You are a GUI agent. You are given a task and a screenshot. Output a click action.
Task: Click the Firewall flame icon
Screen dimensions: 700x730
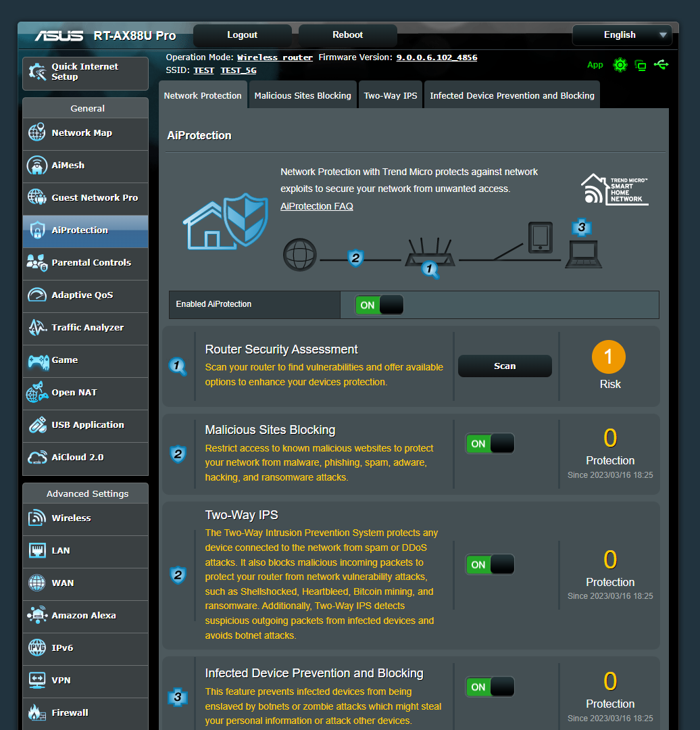[x=36, y=712]
